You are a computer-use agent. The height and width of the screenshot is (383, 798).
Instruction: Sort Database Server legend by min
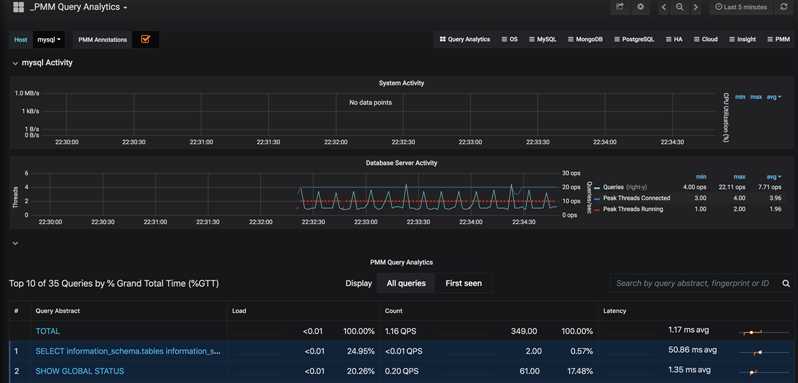coord(701,177)
